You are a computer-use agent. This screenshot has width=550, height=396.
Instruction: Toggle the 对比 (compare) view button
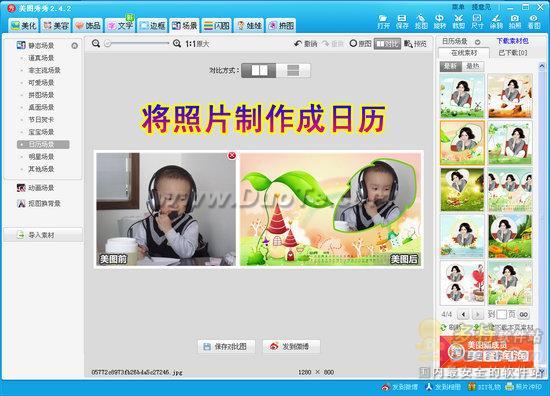(387, 44)
